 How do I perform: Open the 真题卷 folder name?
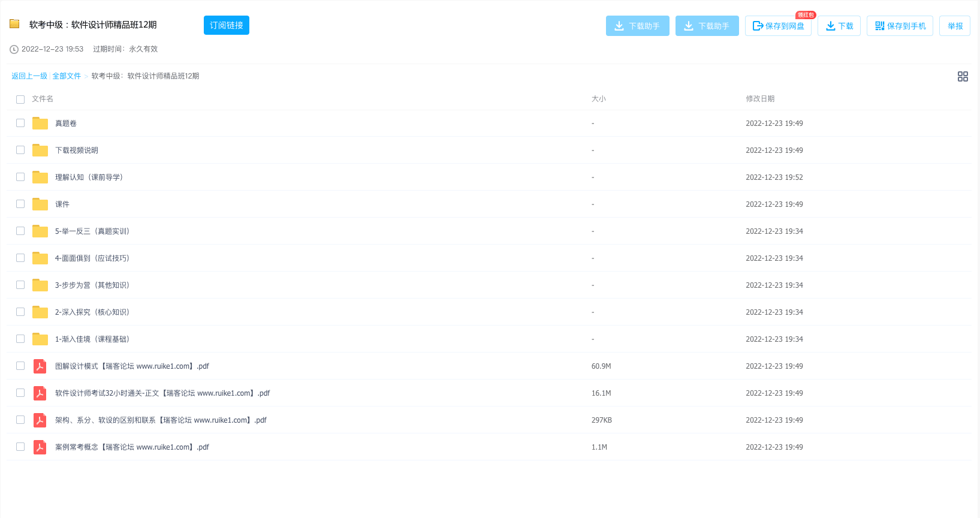(66, 123)
